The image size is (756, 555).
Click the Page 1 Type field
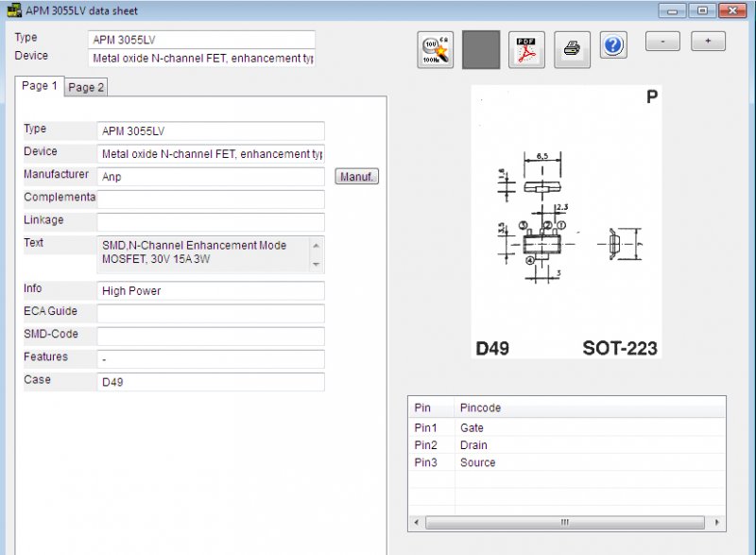(211, 130)
